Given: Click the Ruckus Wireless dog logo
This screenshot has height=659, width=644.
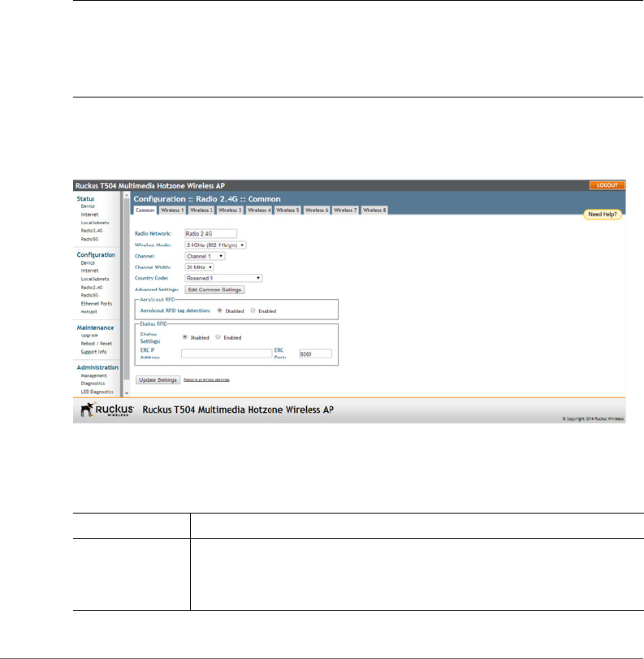Looking at the screenshot, I should click(x=106, y=410).
